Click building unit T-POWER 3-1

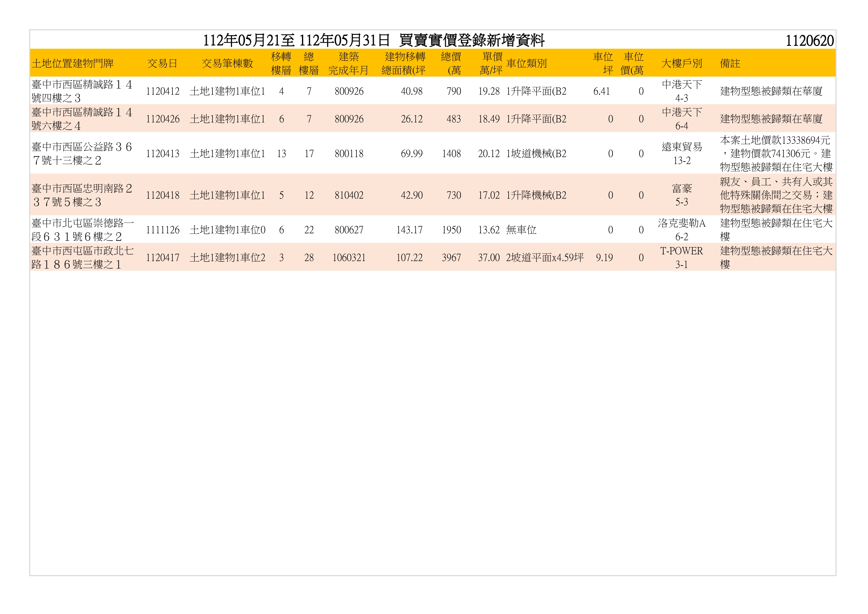pyautogui.click(x=682, y=257)
